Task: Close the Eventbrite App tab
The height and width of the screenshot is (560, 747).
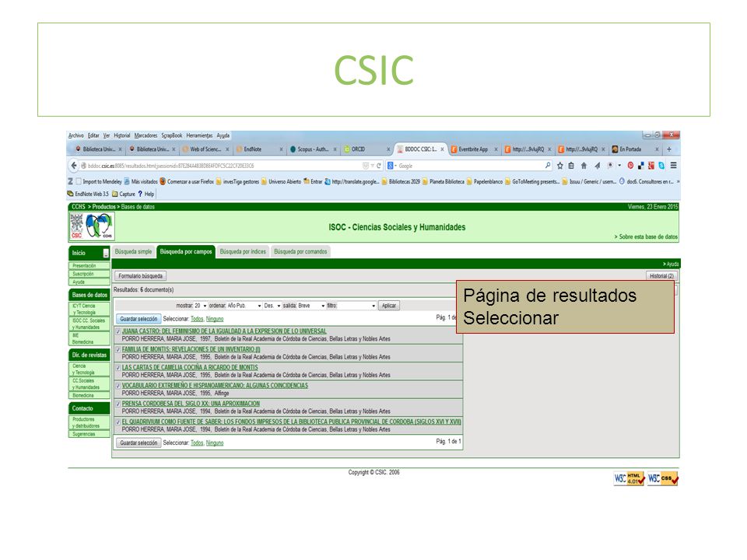Action: tap(496, 149)
